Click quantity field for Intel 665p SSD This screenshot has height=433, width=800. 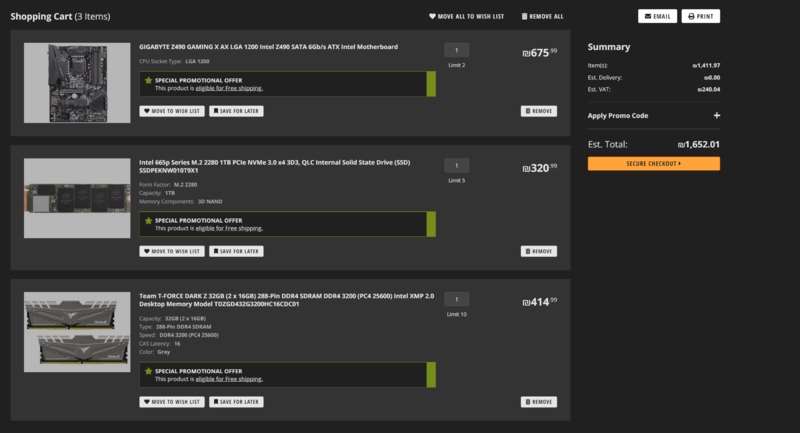[457, 165]
